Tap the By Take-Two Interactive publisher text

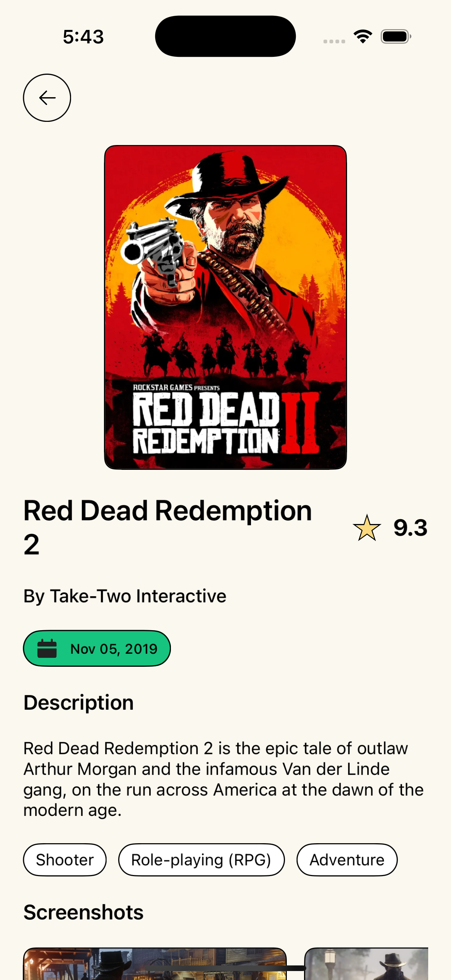[x=125, y=596]
